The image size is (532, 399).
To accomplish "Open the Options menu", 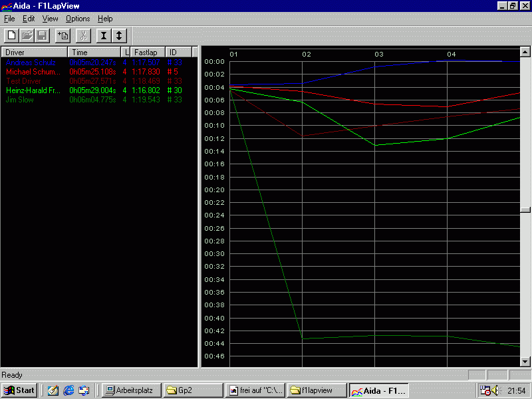I will (78, 19).
